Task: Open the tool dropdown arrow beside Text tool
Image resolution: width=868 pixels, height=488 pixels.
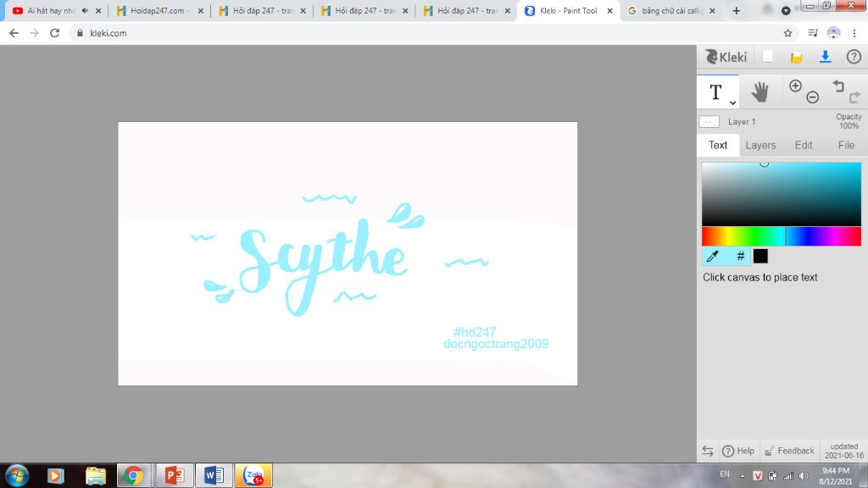Action: click(732, 103)
